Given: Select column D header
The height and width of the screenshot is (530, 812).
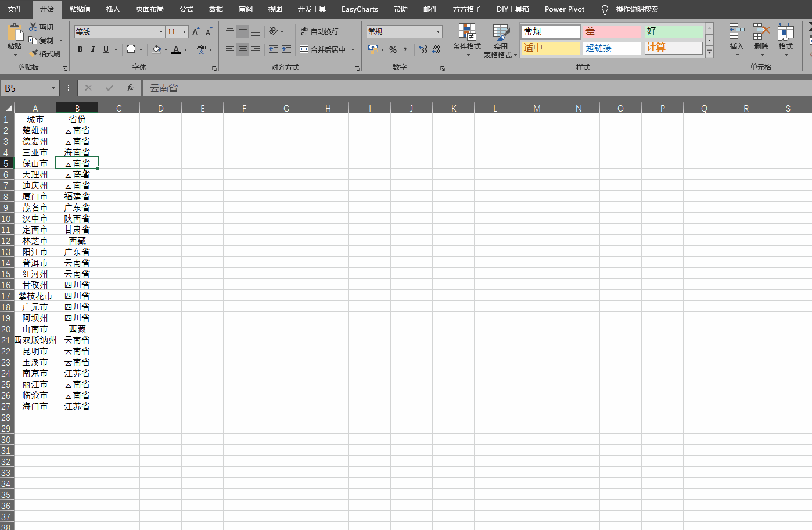Looking at the screenshot, I should tap(161, 108).
